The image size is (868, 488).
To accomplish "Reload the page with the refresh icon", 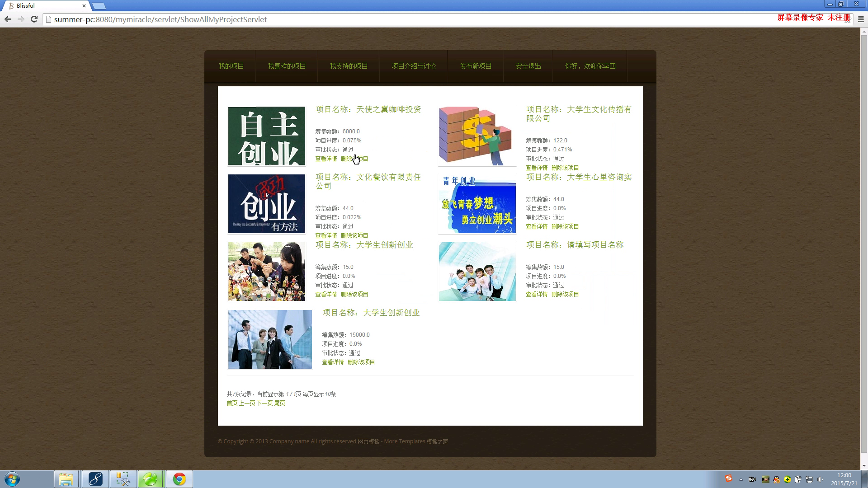I will point(34,19).
